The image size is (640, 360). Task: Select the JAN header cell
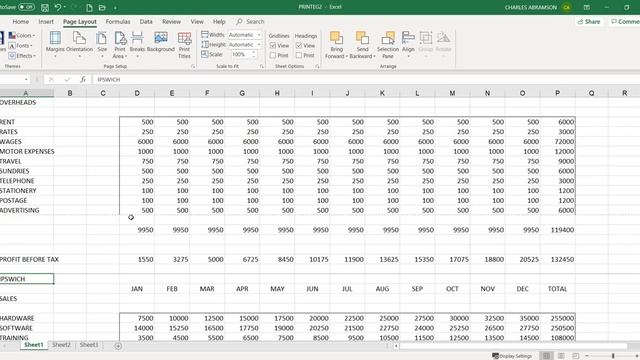[x=137, y=289]
